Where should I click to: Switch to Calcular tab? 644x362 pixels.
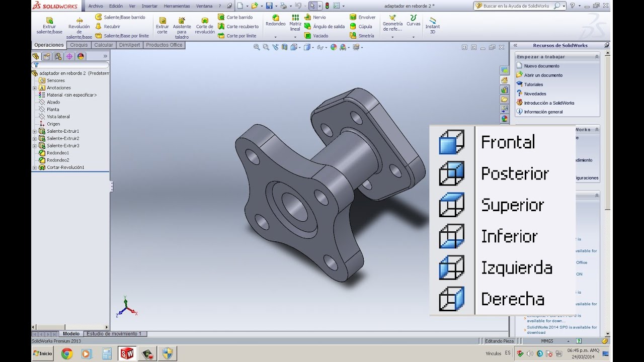(x=104, y=45)
